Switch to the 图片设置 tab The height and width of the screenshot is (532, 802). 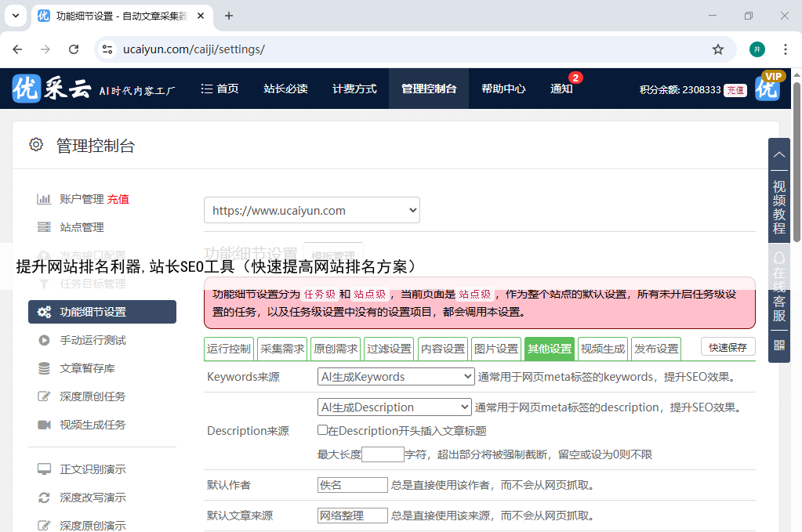[x=496, y=349]
